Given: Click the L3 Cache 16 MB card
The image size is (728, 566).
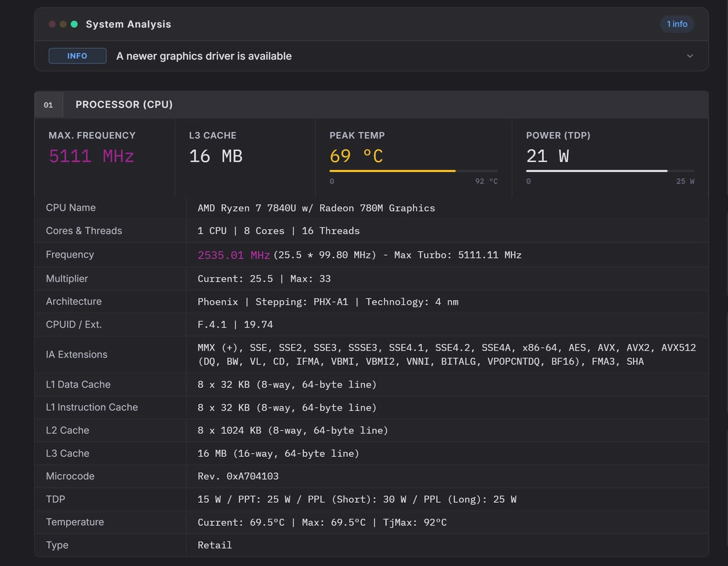Looking at the screenshot, I should pyautogui.click(x=245, y=157).
